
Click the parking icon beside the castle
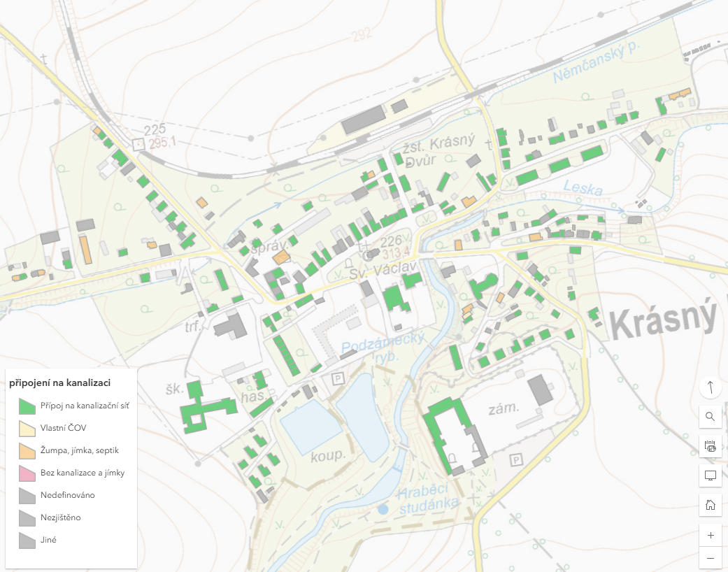(516, 460)
